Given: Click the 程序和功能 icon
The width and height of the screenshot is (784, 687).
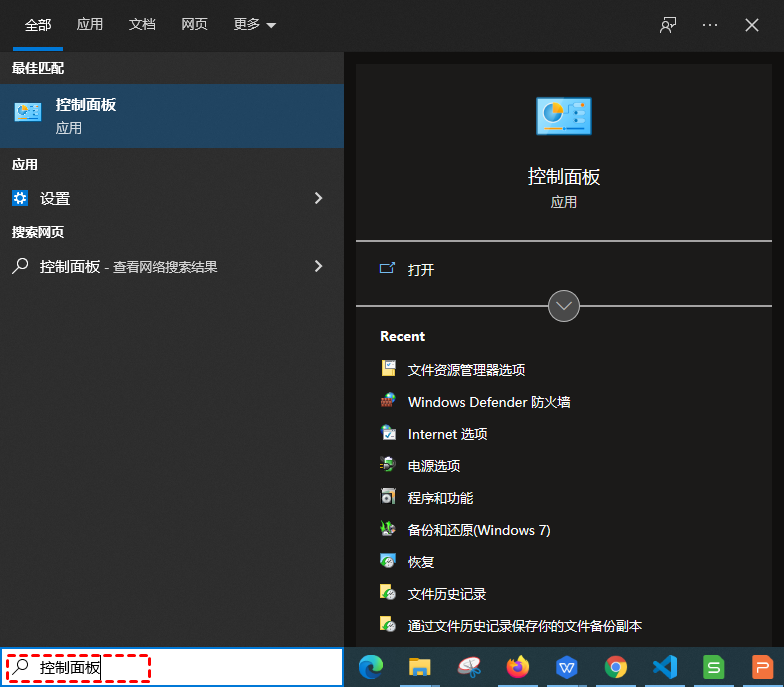Looking at the screenshot, I should point(388,496).
